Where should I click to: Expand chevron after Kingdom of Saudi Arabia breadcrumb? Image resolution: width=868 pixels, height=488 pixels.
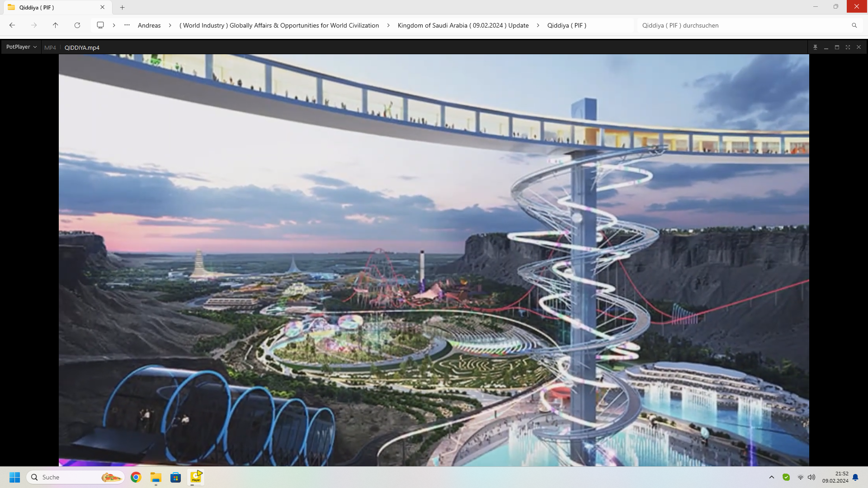tap(538, 25)
